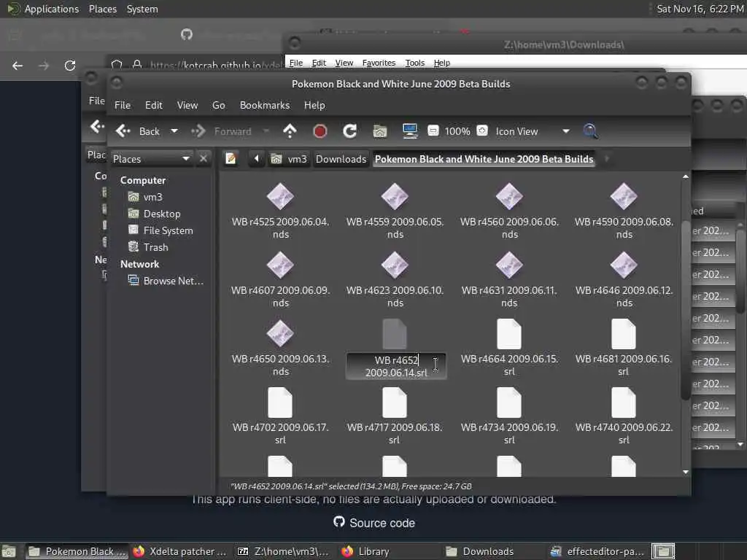
Task: Open the View menu of file manager
Action: (187, 105)
